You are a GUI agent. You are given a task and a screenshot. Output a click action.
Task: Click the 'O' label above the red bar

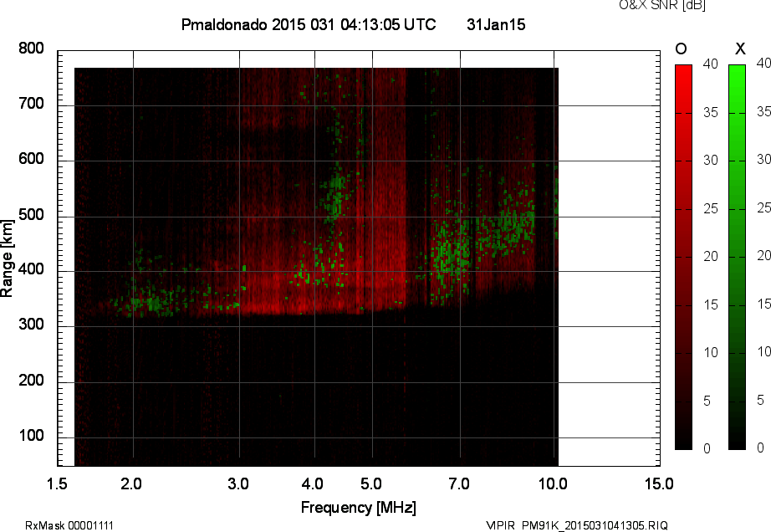(x=681, y=49)
